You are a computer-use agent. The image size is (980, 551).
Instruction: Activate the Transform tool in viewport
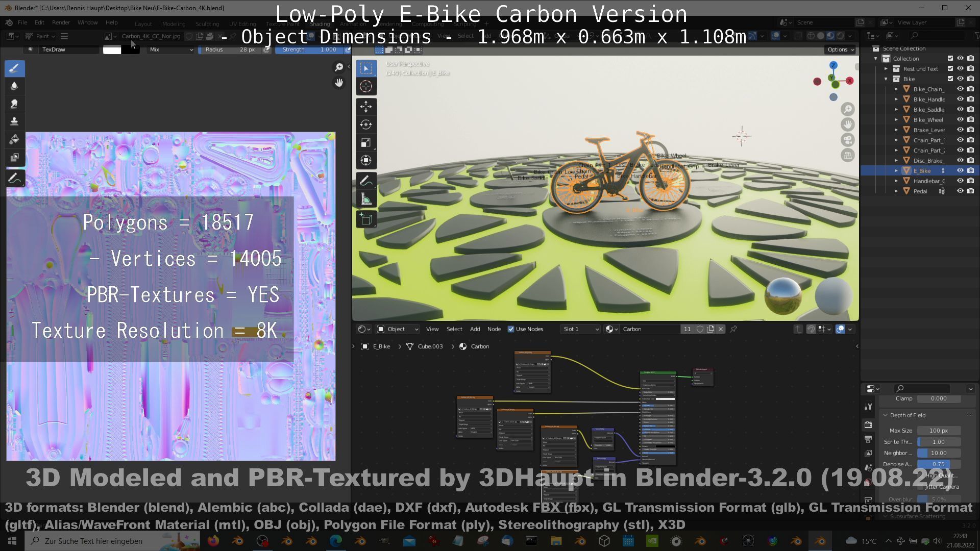pyautogui.click(x=366, y=160)
